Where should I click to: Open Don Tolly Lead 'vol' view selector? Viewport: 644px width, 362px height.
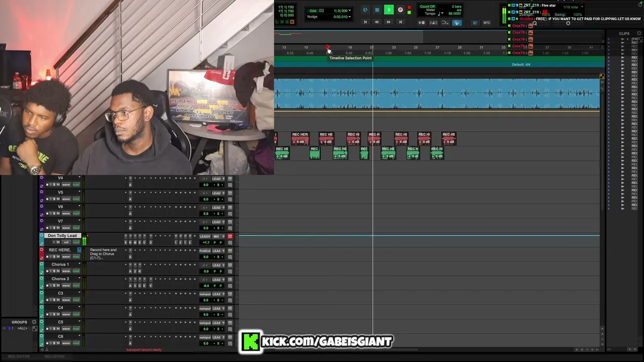66,242
